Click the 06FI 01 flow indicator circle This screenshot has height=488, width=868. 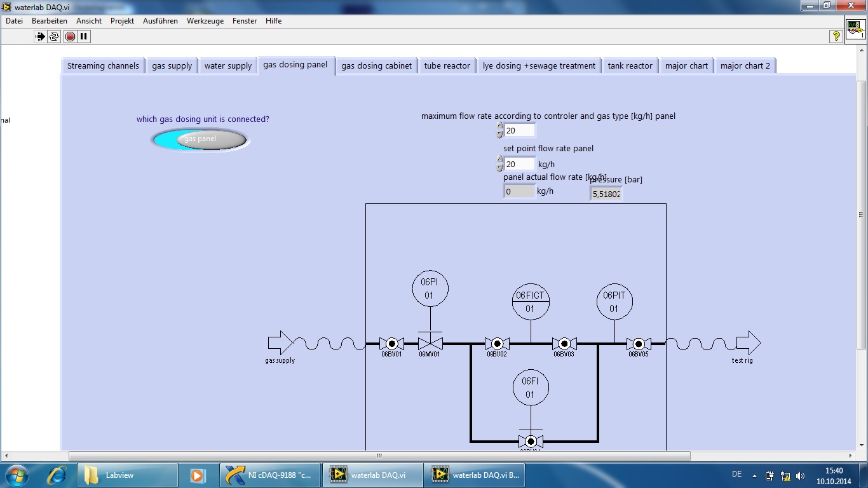(x=531, y=388)
